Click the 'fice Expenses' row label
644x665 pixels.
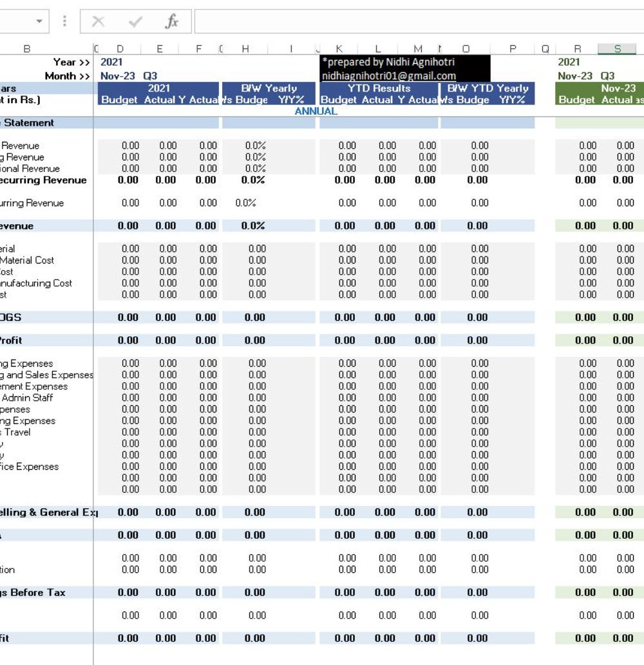[29, 467]
